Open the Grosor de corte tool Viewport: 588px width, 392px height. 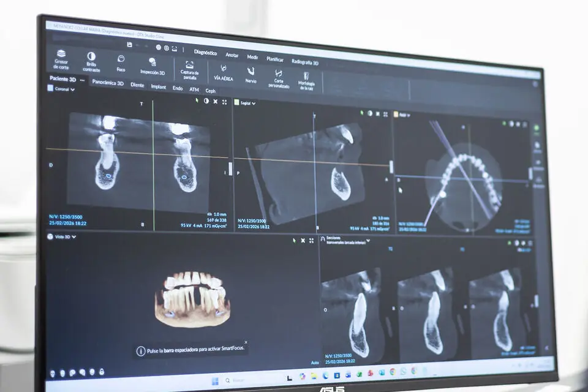click(x=61, y=59)
